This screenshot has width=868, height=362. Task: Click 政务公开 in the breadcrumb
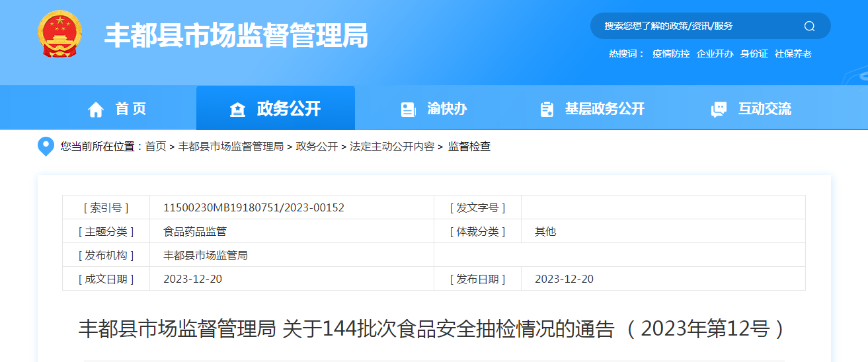click(317, 146)
